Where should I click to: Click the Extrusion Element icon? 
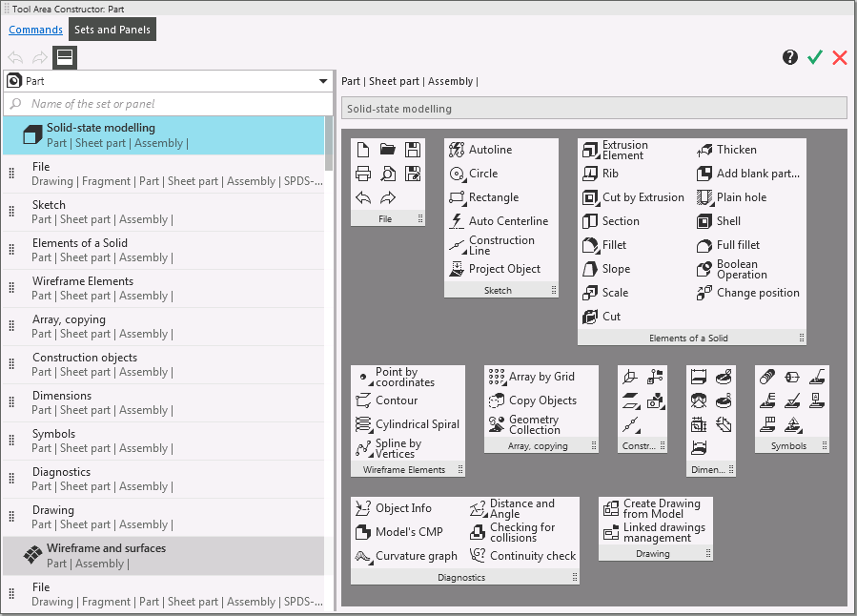pyautogui.click(x=589, y=150)
